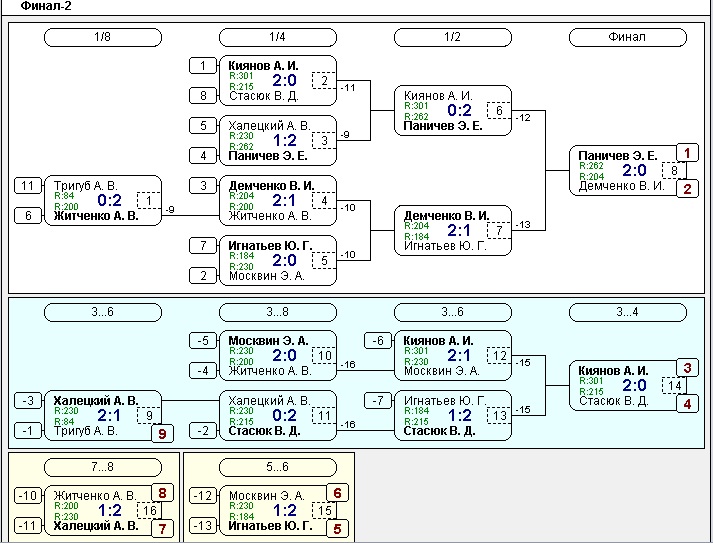The width and height of the screenshot is (713, 543).
Task: Select Паничев Э. Е. in the final match
Action: coord(618,156)
